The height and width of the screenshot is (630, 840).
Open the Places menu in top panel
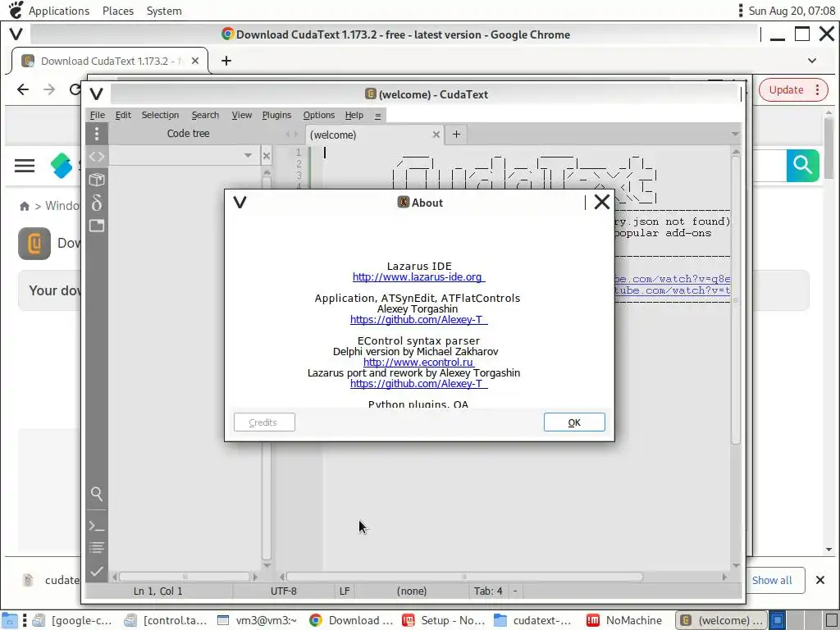pos(118,11)
